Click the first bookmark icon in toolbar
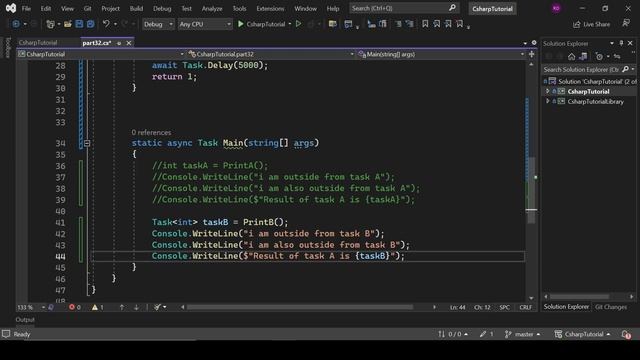Viewport: 640px width, 360px height. point(425,24)
